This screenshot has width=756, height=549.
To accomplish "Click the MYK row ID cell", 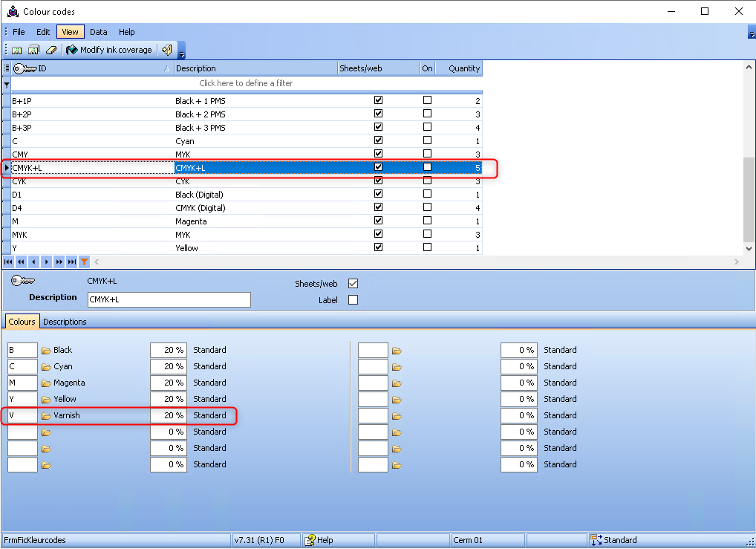I will 92,235.
